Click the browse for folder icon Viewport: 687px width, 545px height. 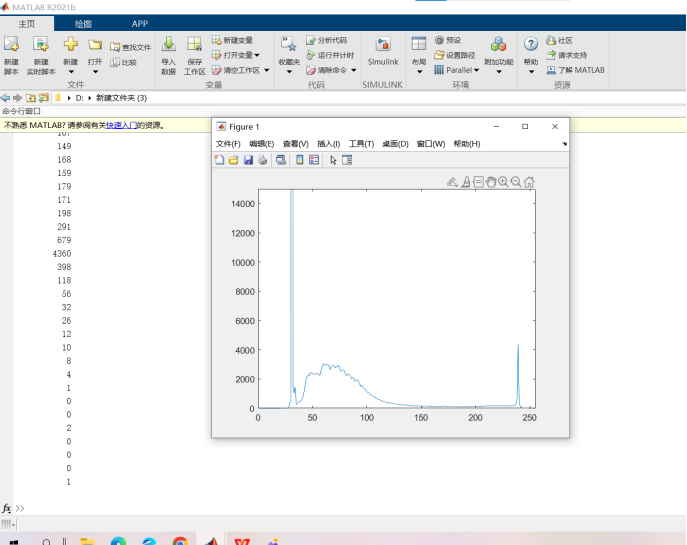coord(43,98)
